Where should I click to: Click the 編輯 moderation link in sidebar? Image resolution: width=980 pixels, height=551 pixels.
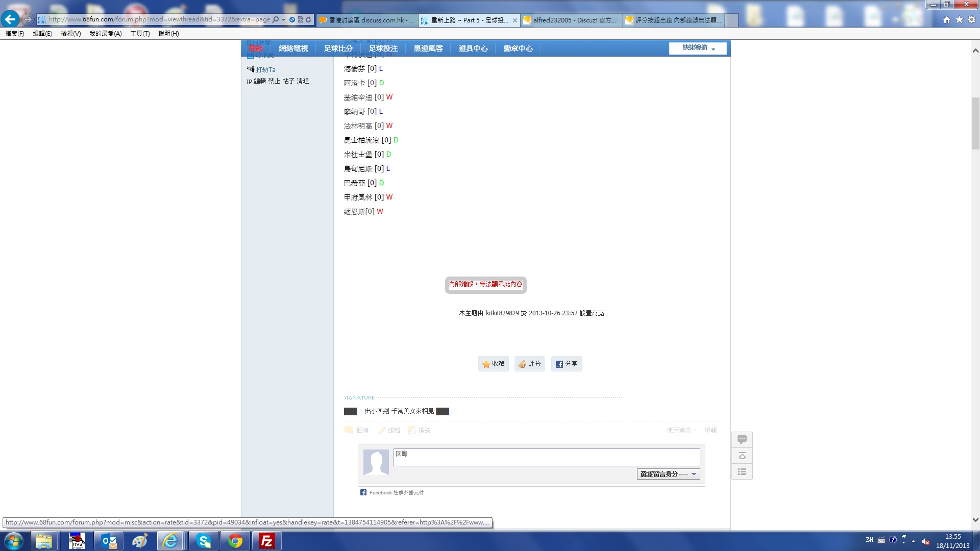coord(260,81)
